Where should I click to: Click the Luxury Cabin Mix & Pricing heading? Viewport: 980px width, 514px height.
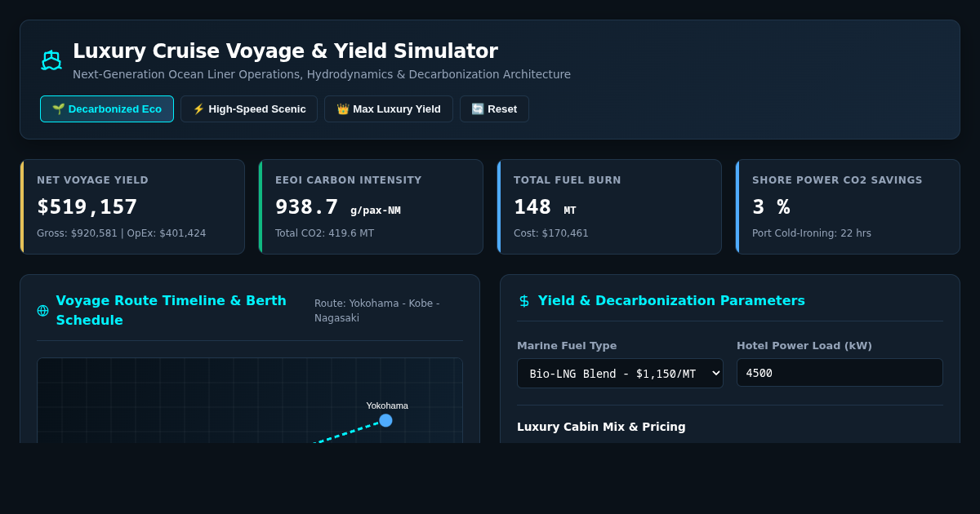click(601, 427)
